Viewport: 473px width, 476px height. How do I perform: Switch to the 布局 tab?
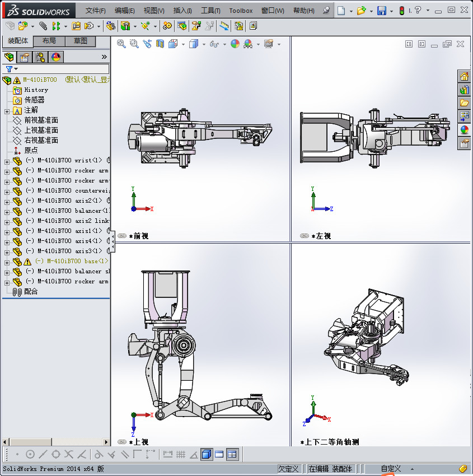49,41
